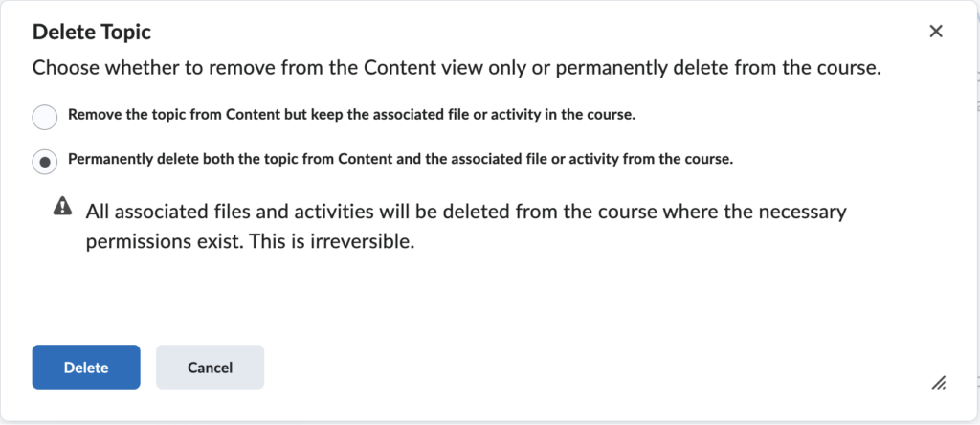The height and width of the screenshot is (425, 980).
Task: Click the 'This is irreversible' warning message
Action: (x=332, y=242)
